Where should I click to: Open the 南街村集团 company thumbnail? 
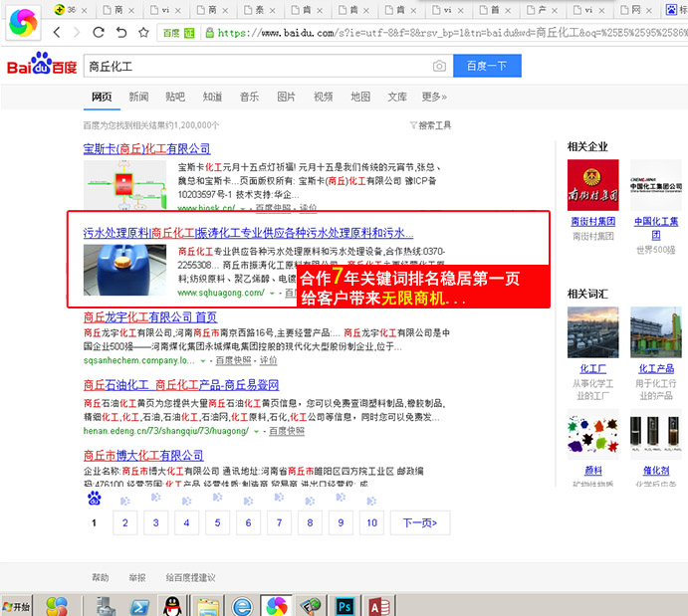592,185
